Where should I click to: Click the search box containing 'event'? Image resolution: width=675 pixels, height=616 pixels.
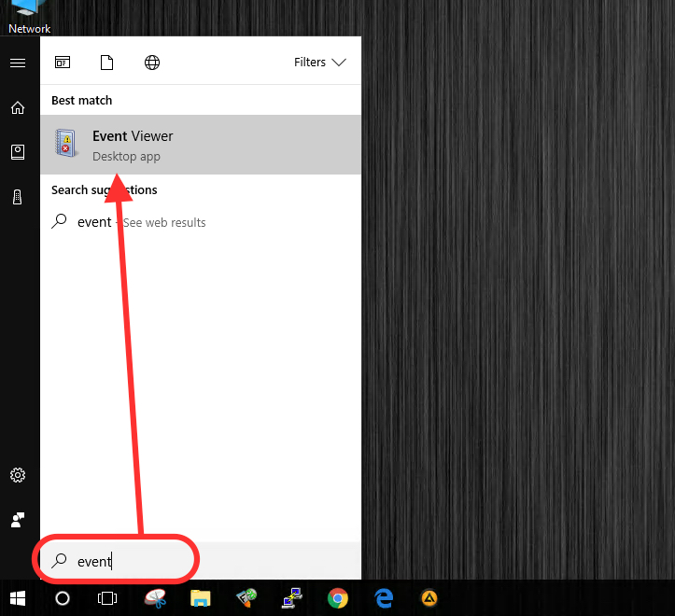pos(201,561)
